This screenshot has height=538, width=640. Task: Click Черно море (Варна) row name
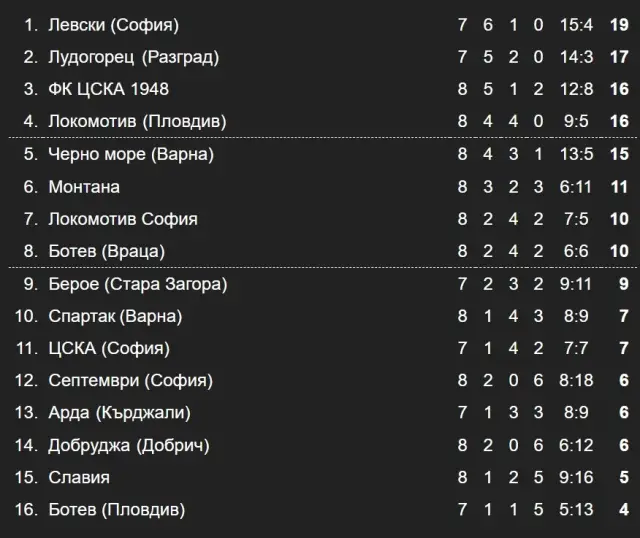(131, 154)
